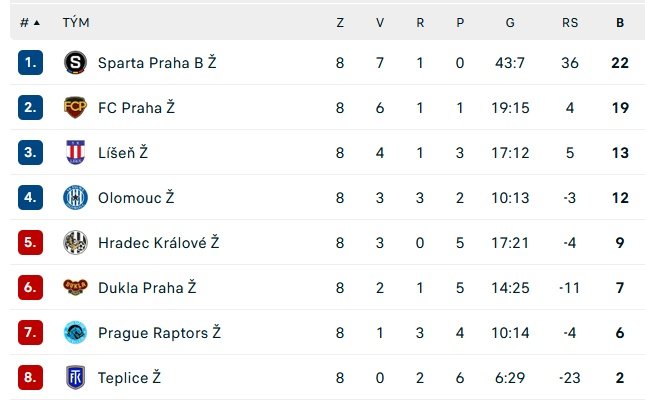Click the Sparta Praha B Ž team logo
The width and height of the screenshot is (645, 408).
pos(75,62)
